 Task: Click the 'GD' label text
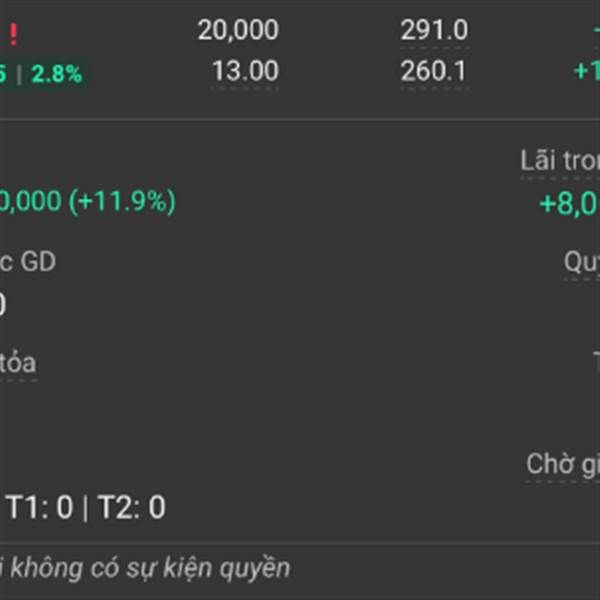[38, 262]
